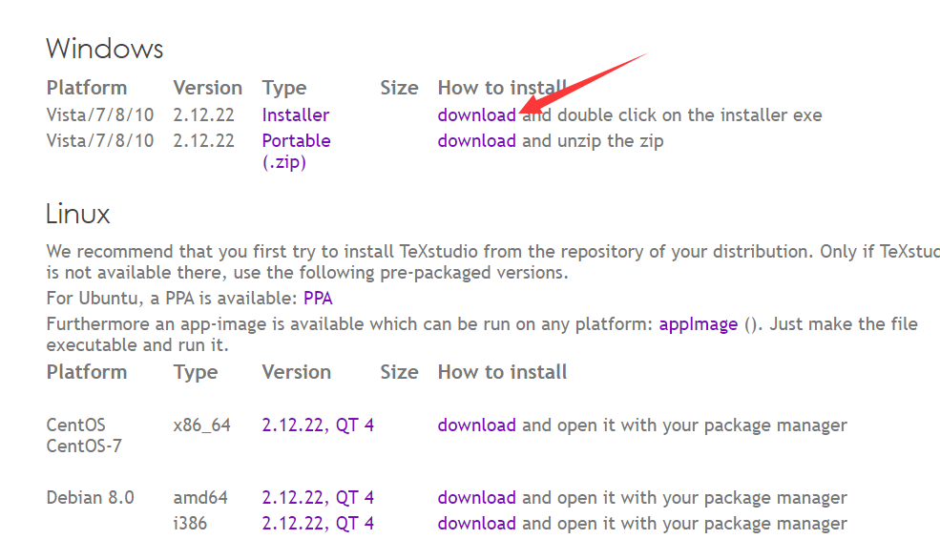Screen dimensions: 940x560
Task: Click the CentOS-7 platform text
Action: pyautogui.click(x=84, y=446)
